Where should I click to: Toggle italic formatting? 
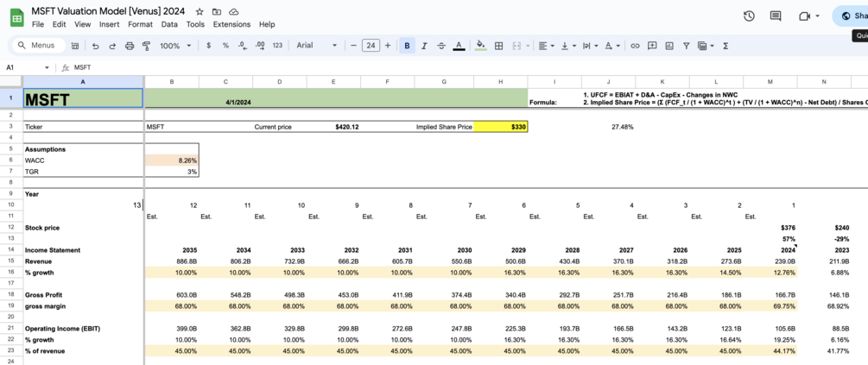[424, 46]
